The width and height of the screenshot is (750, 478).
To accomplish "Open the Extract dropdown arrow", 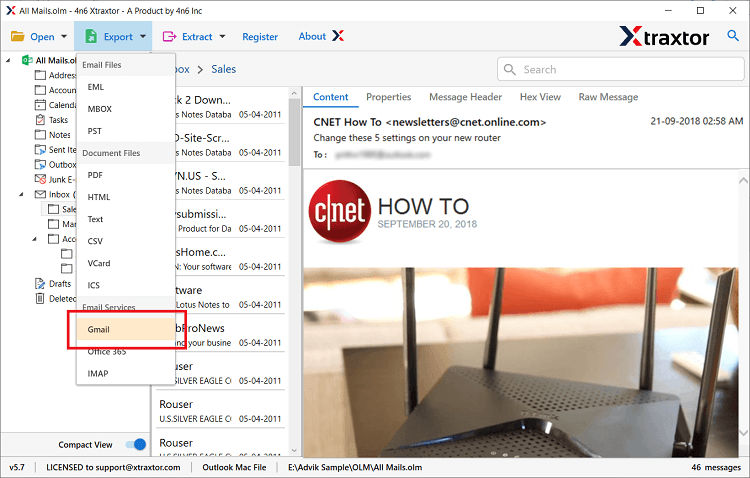I will point(222,36).
